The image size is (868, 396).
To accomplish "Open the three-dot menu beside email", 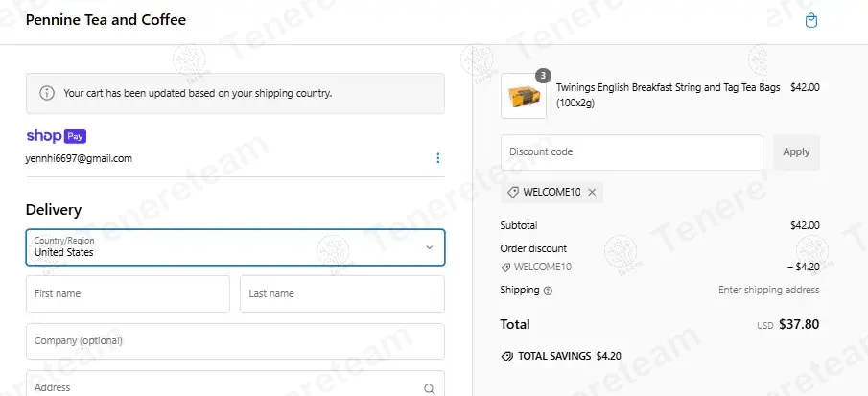I will click(438, 158).
